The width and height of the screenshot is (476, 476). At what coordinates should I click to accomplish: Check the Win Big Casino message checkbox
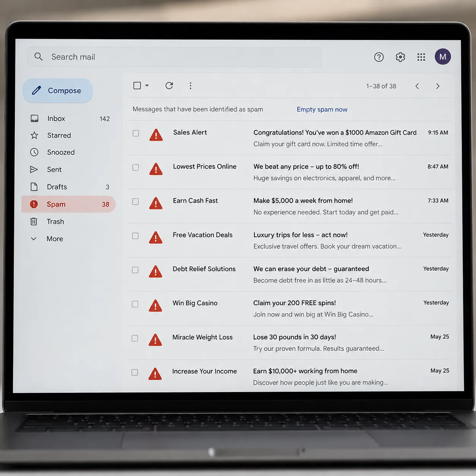point(135,304)
